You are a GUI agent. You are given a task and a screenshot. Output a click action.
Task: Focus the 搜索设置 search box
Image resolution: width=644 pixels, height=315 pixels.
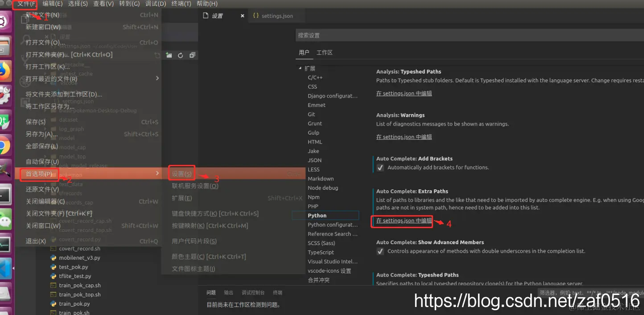(470, 35)
